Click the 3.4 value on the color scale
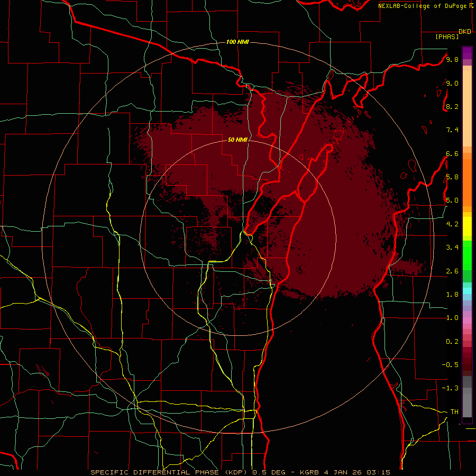 452,248
